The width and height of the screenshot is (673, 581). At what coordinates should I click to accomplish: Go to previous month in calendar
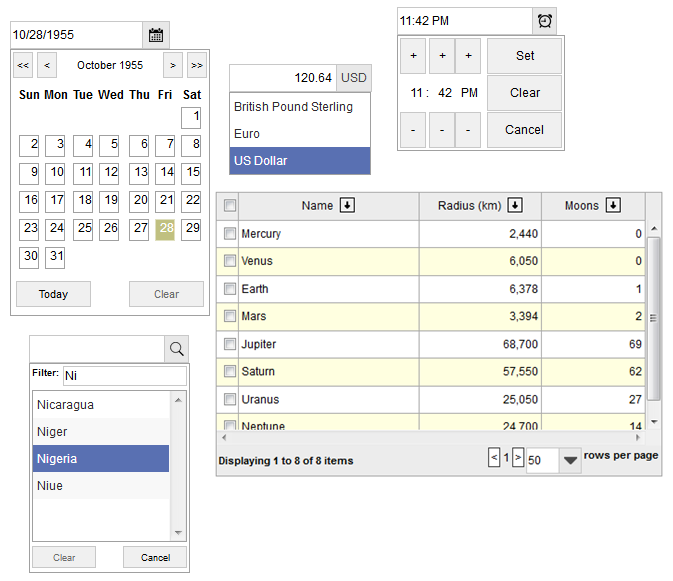pyautogui.click(x=47, y=65)
